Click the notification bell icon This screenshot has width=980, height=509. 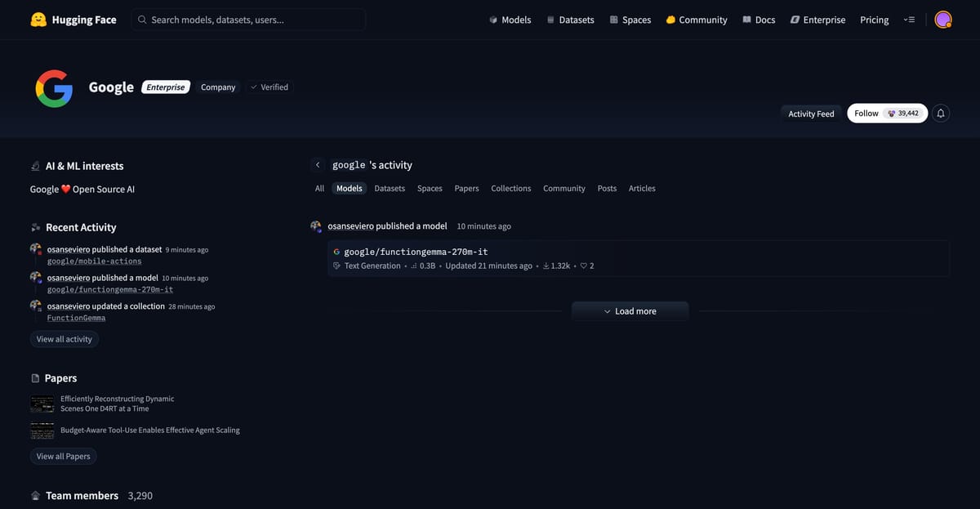(x=941, y=114)
